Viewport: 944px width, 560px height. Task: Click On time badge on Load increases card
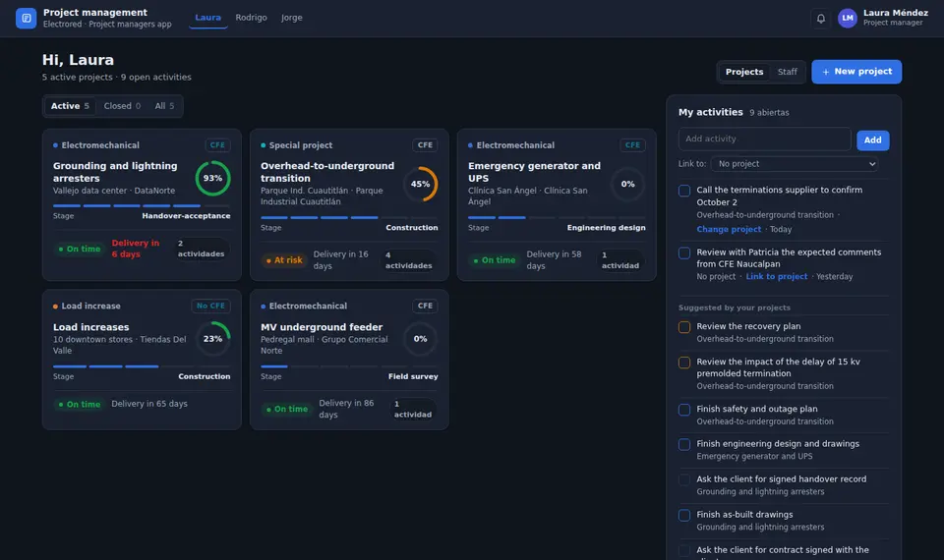tap(80, 404)
